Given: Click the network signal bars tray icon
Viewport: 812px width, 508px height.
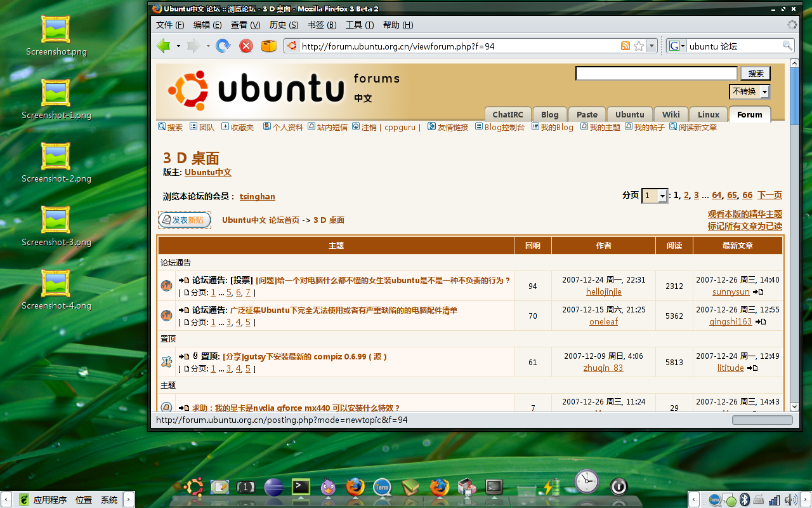Looking at the screenshot, I should point(774,500).
